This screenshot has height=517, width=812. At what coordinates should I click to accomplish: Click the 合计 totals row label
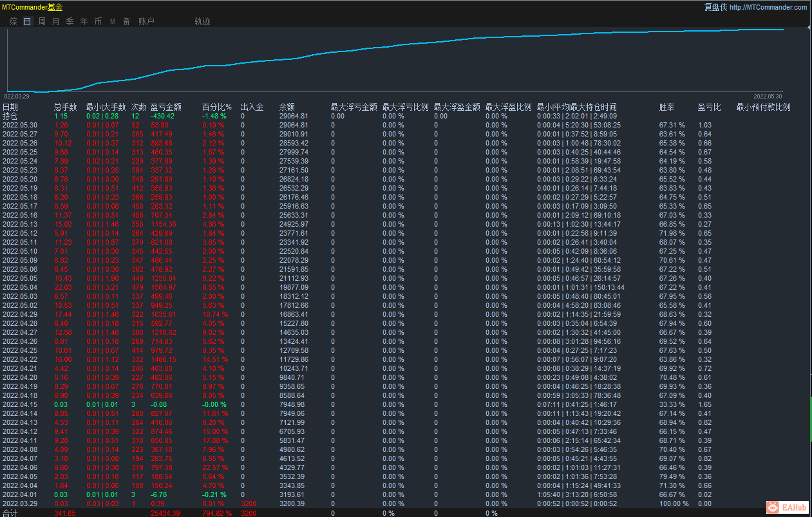click(x=10, y=513)
